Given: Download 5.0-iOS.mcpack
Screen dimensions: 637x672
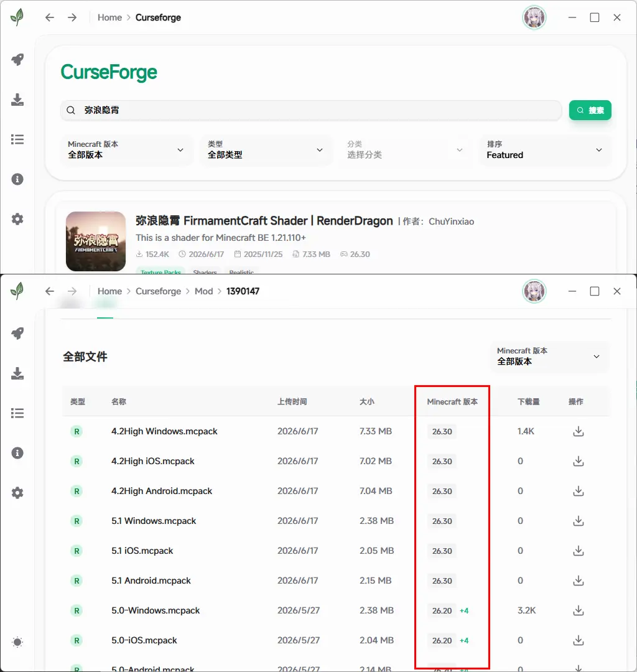Looking at the screenshot, I should [x=579, y=640].
